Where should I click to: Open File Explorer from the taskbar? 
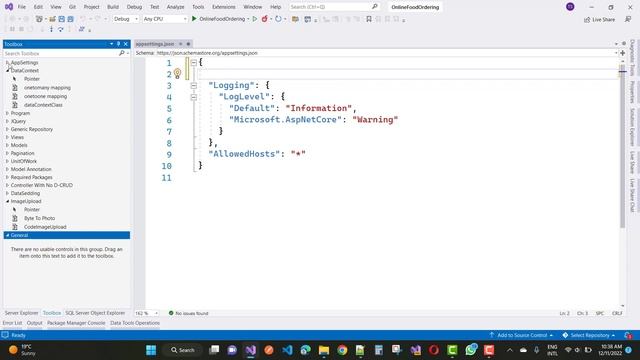pos(324,350)
